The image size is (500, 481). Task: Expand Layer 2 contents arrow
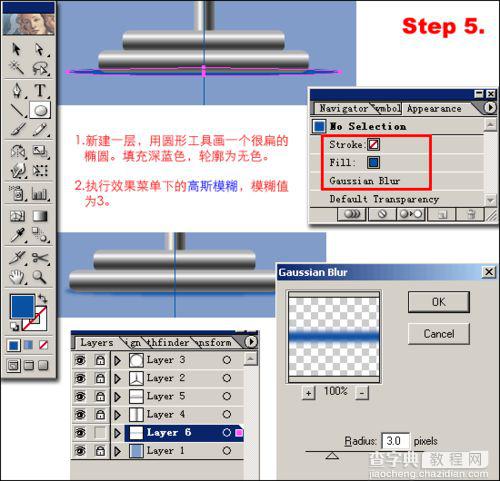pyautogui.click(x=117, y=378)
